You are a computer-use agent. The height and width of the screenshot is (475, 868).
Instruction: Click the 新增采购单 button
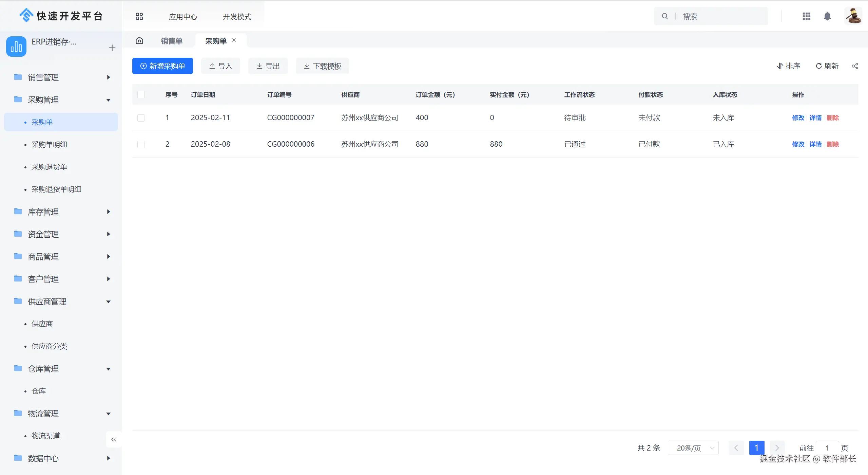pyautogui.click(x=162, y=66)
